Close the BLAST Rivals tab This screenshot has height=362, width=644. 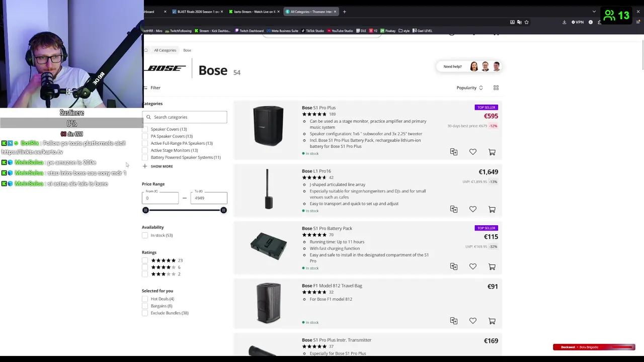[x=222, y=12]
